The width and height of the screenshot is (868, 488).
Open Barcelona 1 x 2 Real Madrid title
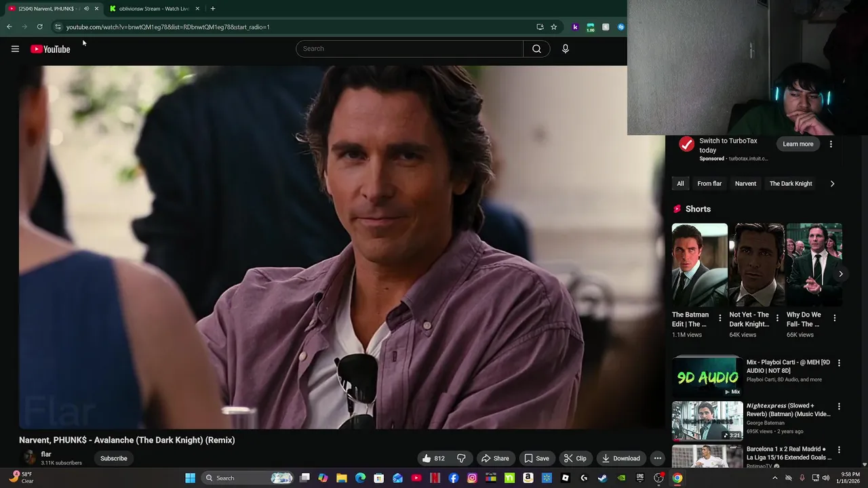[x=789, y=453]
